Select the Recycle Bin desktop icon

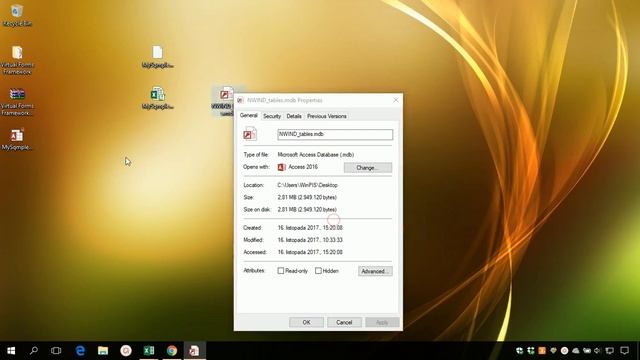tap(17, 15)
